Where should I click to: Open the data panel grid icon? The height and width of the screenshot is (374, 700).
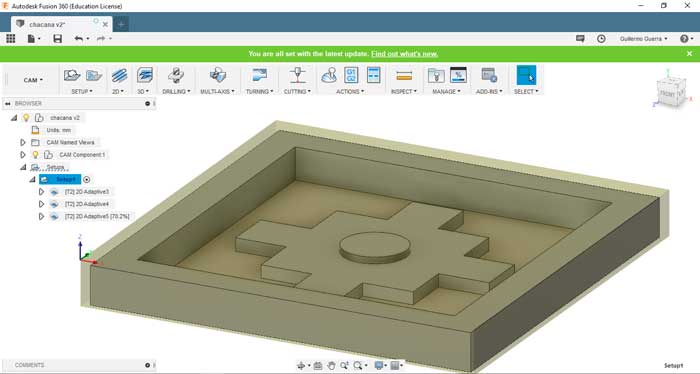click(x=10, y=39)
